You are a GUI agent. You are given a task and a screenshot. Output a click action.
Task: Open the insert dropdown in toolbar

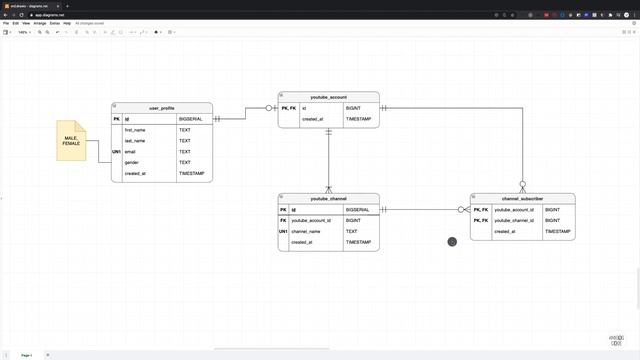pos(158,32)
